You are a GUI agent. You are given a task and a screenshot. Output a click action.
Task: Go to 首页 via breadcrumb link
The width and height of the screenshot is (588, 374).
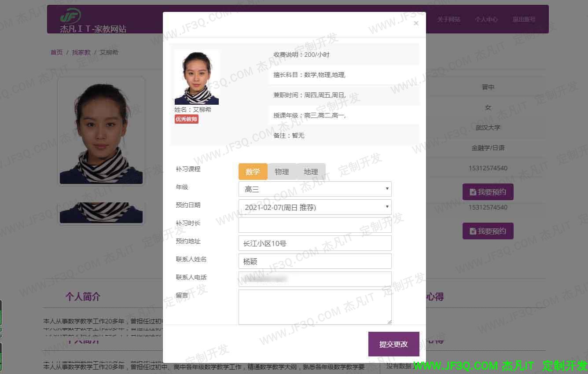56,52
